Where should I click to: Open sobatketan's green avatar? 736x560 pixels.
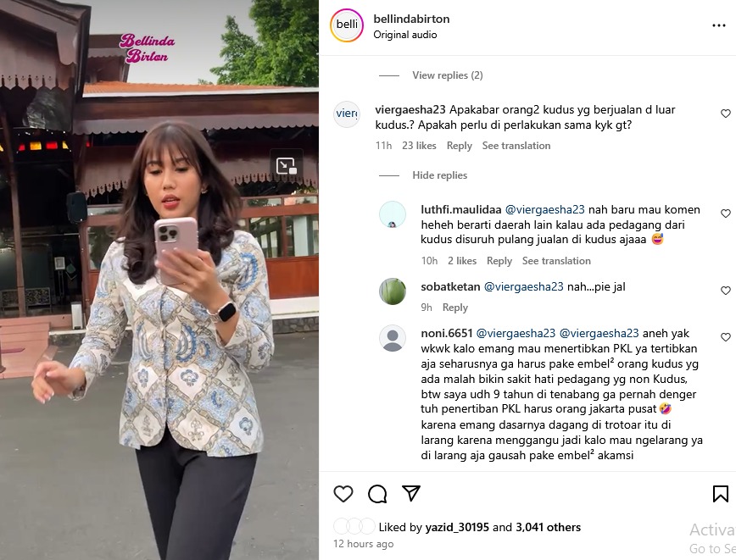coord(393,291)
